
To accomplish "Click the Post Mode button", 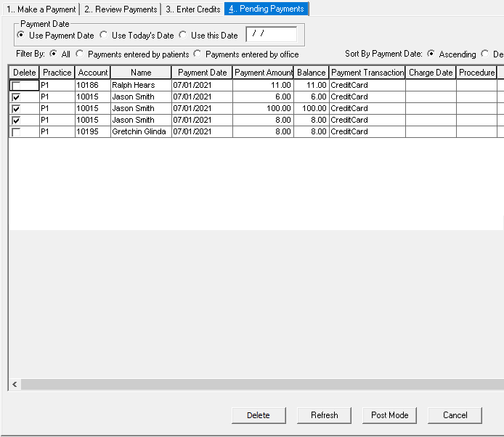I will point(389,415).
